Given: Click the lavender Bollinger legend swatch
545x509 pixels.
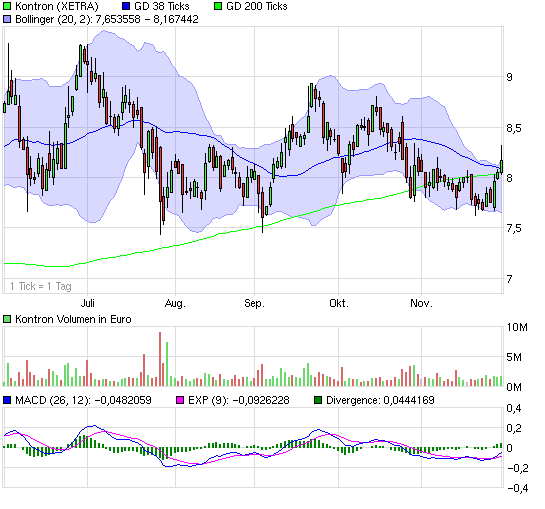Looking at the screenshot, I should click(x=7, y=19).
